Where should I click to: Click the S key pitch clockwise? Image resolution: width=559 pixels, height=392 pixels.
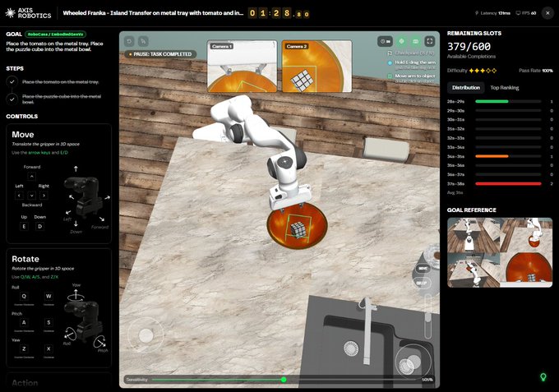[49, 322]
